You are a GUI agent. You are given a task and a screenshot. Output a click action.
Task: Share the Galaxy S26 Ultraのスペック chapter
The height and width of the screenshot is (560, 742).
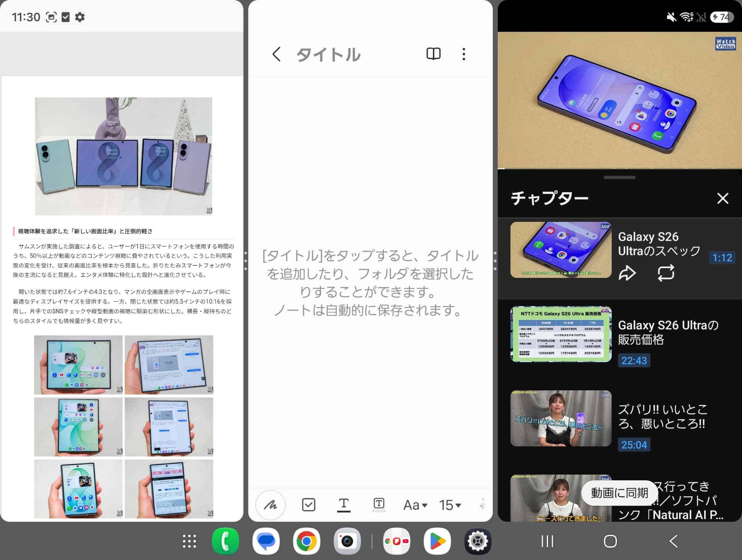(627, 273)
